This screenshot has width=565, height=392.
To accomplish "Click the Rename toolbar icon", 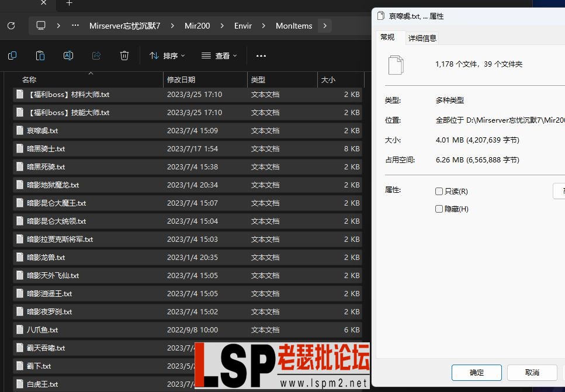I will tap(68, 55).
